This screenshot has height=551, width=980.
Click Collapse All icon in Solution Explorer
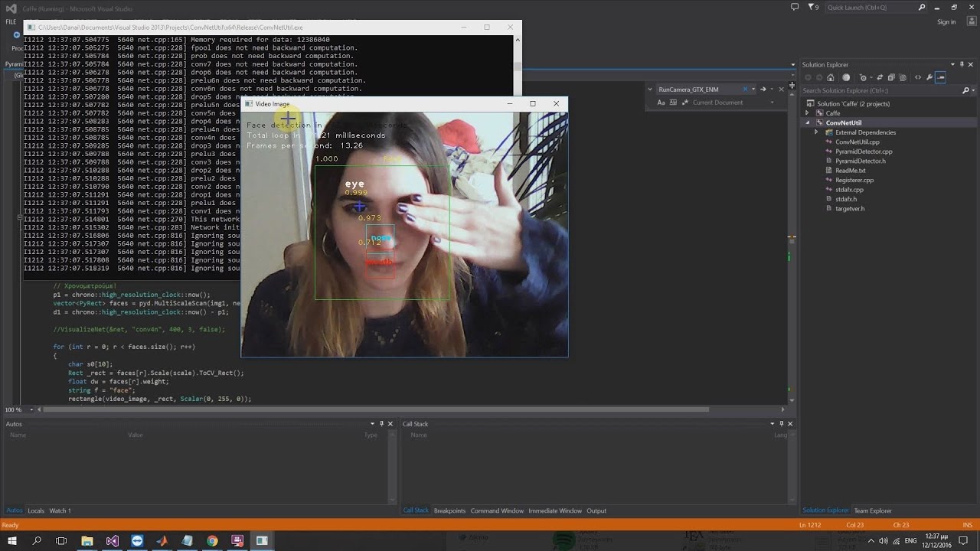click(x=891, y=77)
